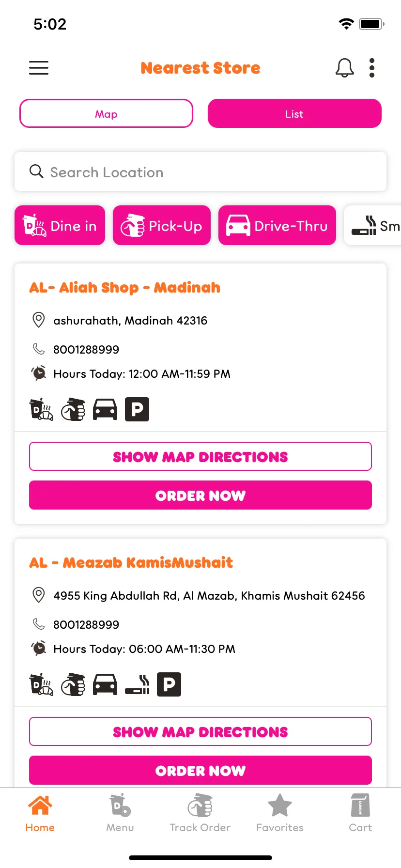
Task: Call Aliah Shop phone number 8001288999
Action: pyautogui.click(x=86, y=349)
